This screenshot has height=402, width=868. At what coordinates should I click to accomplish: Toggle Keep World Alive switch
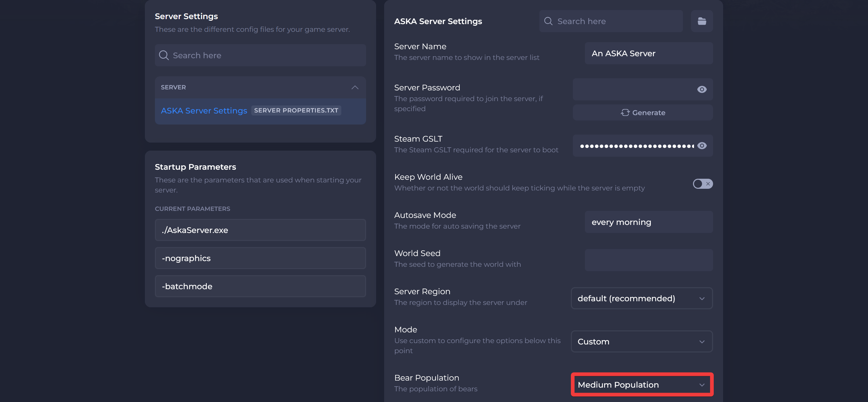(703, 184)
